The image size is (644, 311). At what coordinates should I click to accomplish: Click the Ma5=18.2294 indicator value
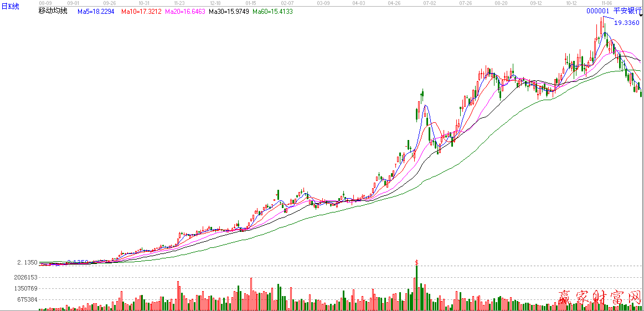tap(96, 11)
